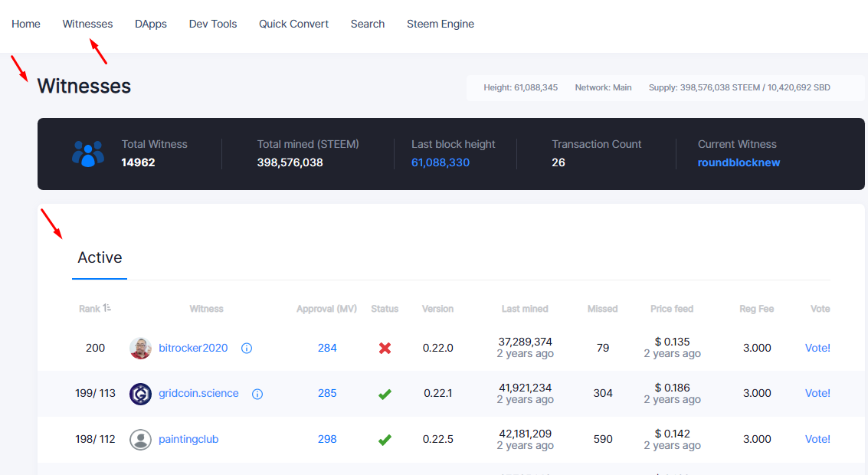This screenshot has width=868, height=475.
Task: Open the Dev Tools menu
Action: pos(213,24)
